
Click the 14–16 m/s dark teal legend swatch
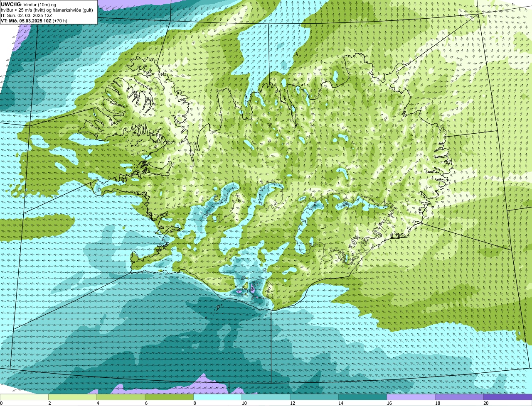[363, 397]
